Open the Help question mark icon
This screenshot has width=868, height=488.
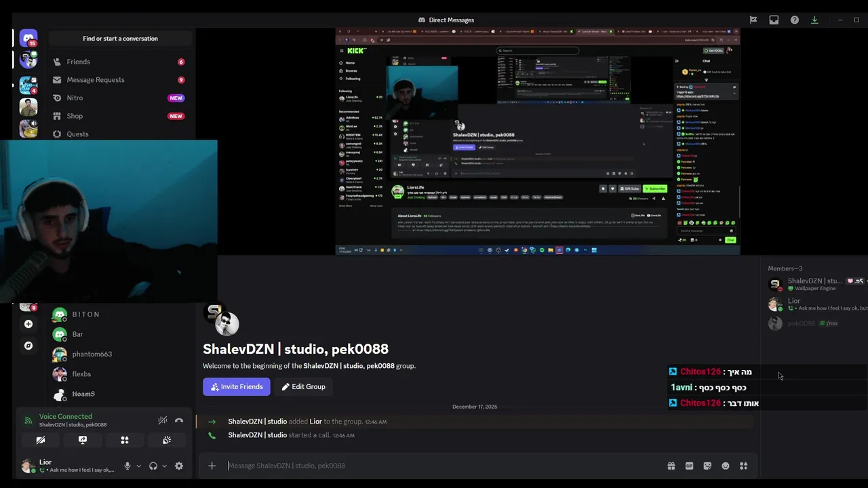pyautogui.click(x=794, y=20)
